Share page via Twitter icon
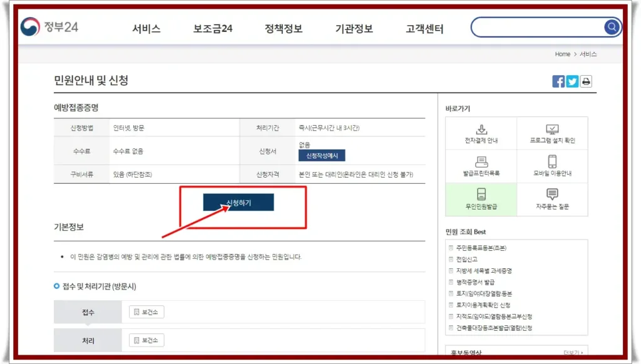Screen dimensions: 641x364 (x=572, y=81)
